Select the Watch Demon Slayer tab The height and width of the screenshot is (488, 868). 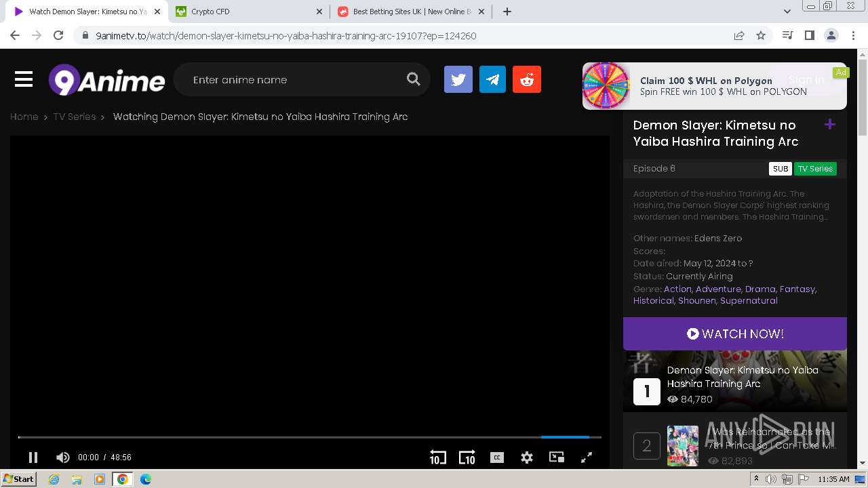click(x=87, y=12)
